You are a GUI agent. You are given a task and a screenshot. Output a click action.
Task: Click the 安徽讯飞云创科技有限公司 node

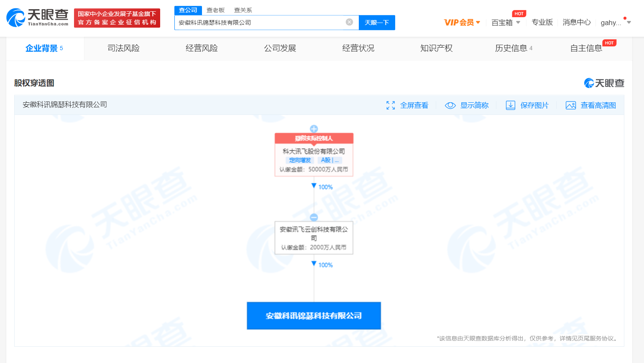[314, 238]
